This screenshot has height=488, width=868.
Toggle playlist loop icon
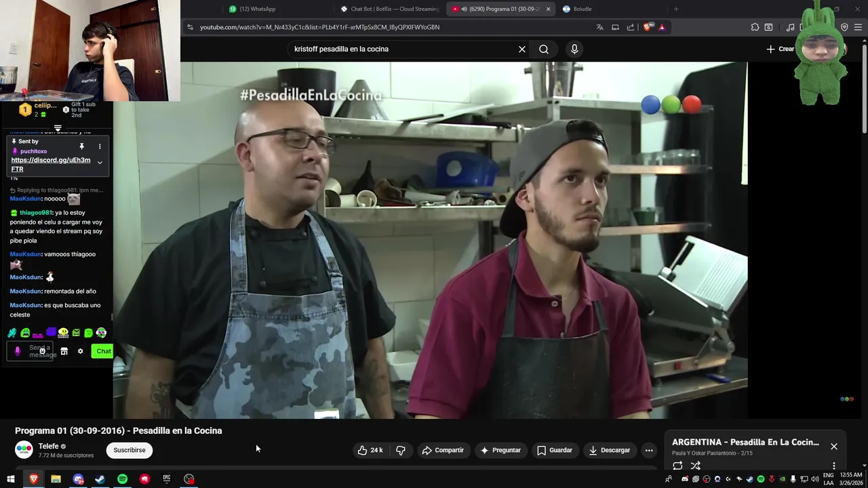[677, 466]
